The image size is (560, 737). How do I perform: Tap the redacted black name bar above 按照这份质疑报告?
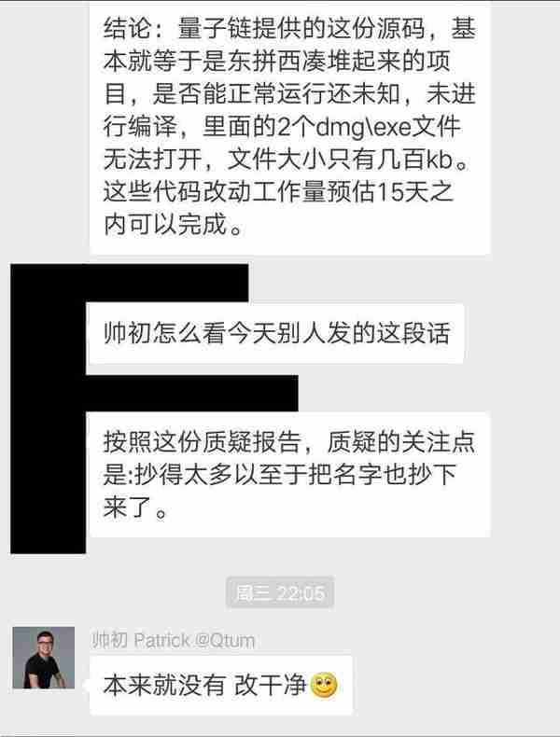coord(192,393)
